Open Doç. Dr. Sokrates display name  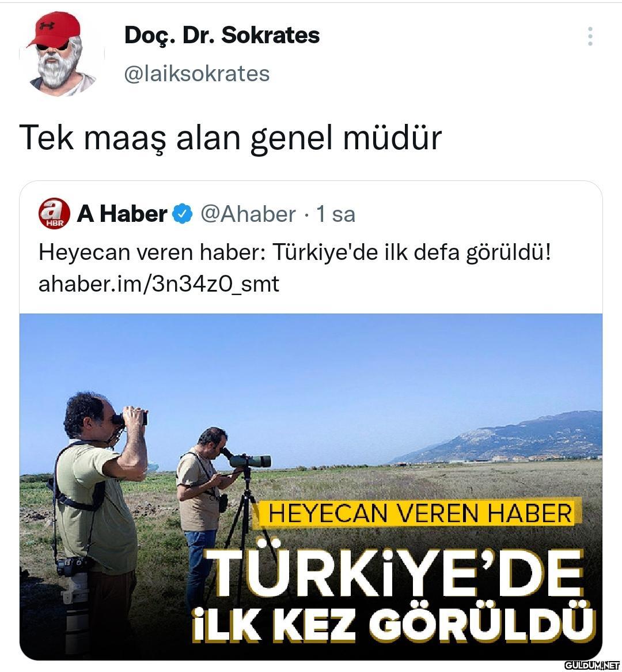222,35
